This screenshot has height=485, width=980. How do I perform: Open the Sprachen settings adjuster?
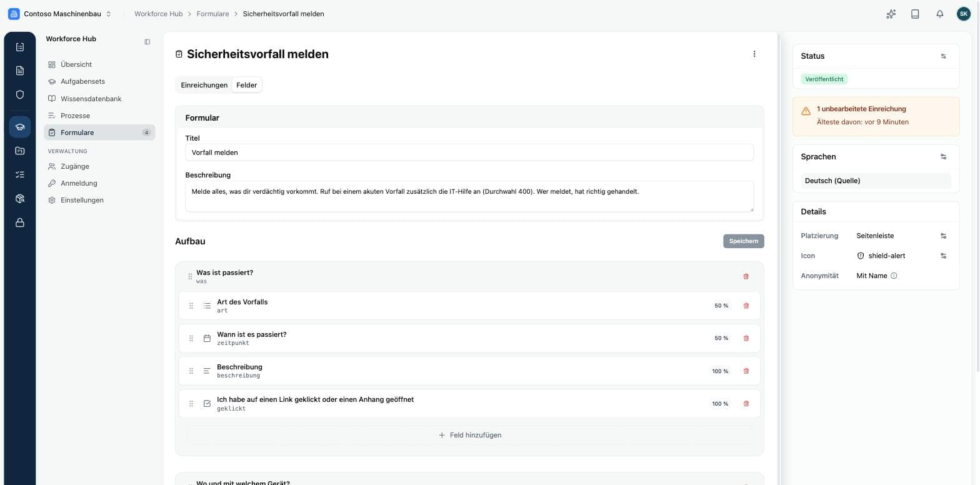944,157
